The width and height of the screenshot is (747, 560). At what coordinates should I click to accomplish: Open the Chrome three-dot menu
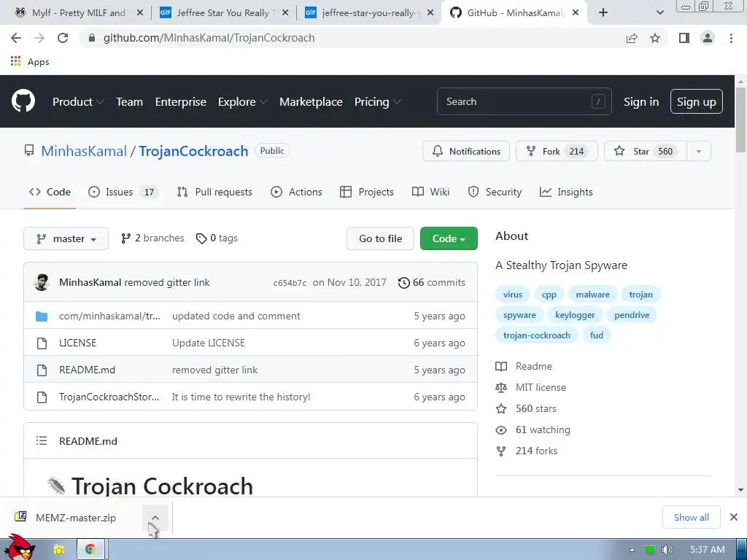pyautogui.click(x=731, y=38)
